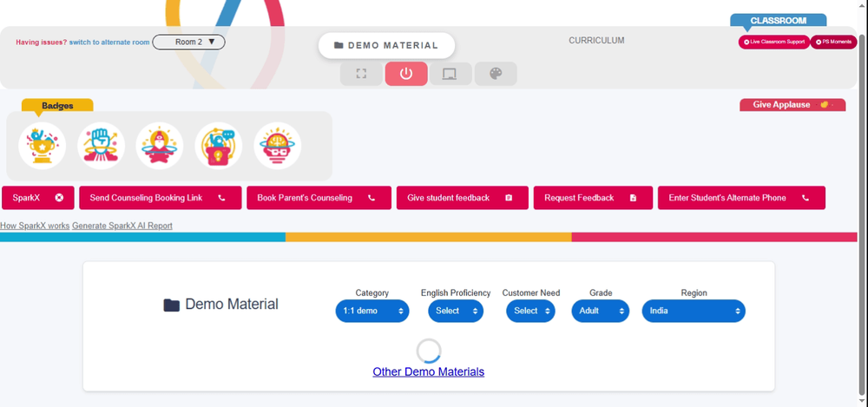Open the Room 2 dropdown
The image size is (868, 407).
[188, 42]
